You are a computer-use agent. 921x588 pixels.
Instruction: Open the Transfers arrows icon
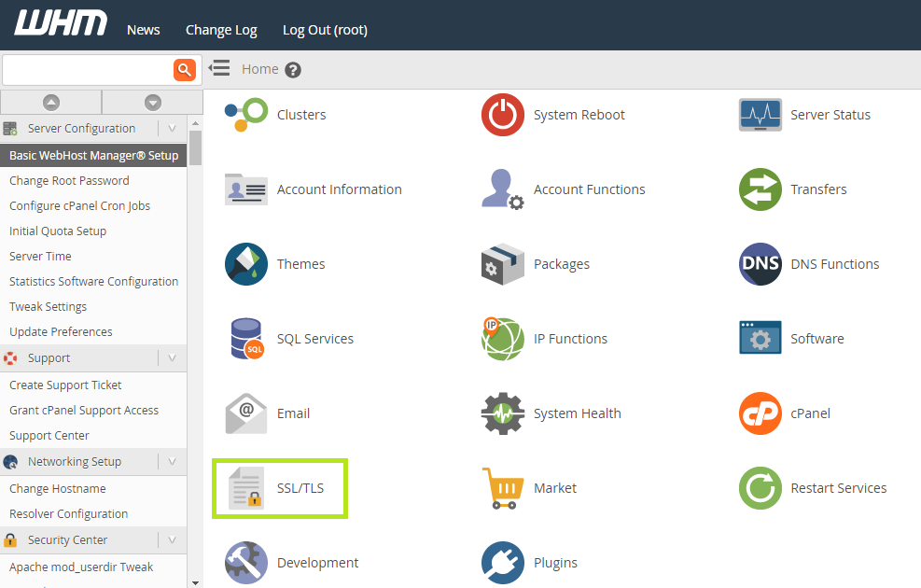pyautogui.click(x=761, y=189)
